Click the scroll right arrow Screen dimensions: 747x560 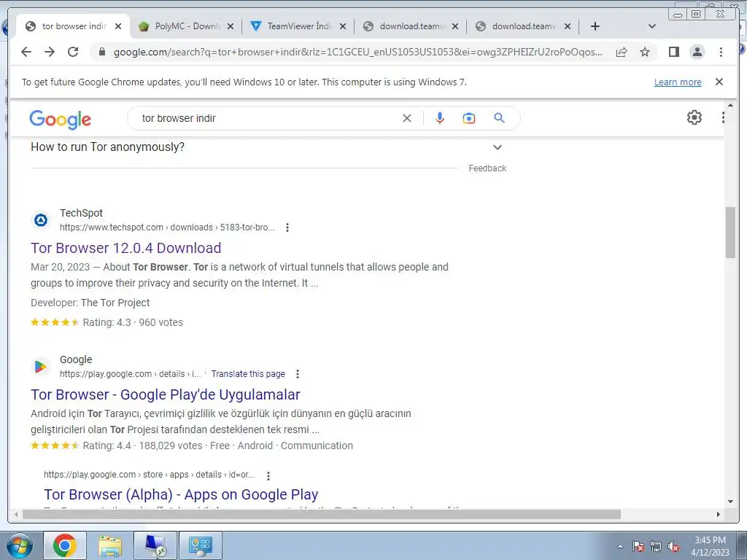[x=719, y=514]
